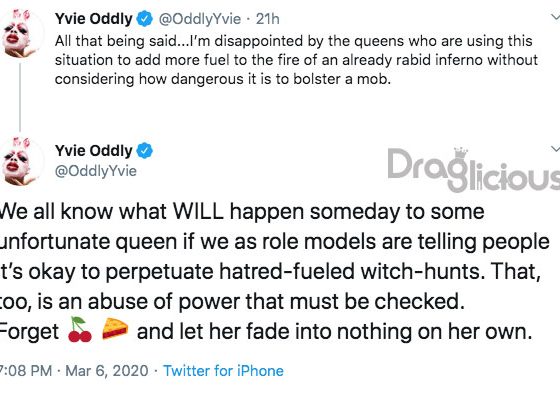Click @OddlyYvie handle under main tweet name

pyautogui.click(x=96, y=171)
